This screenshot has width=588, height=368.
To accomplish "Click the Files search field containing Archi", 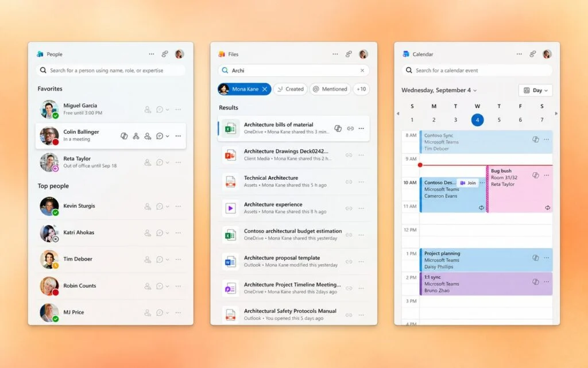I will pyautogui.click(x=293, y=71).
